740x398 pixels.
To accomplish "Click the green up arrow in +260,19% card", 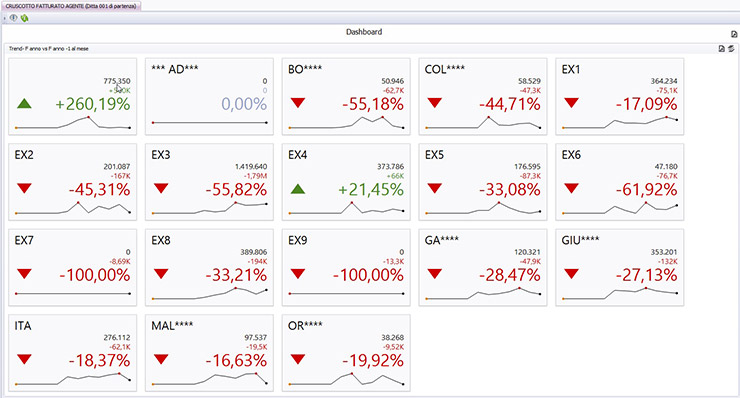I will [24, 103].
